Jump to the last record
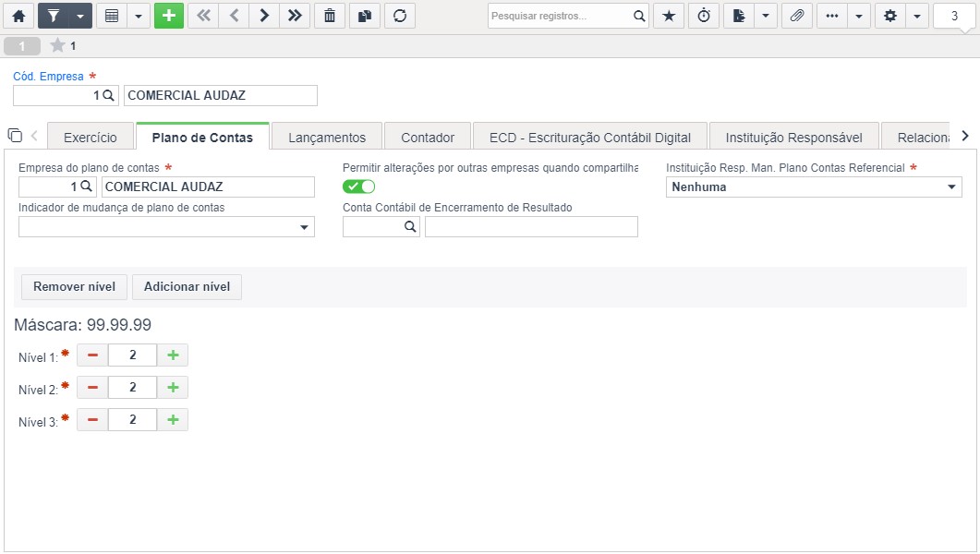 coord(295,16)
